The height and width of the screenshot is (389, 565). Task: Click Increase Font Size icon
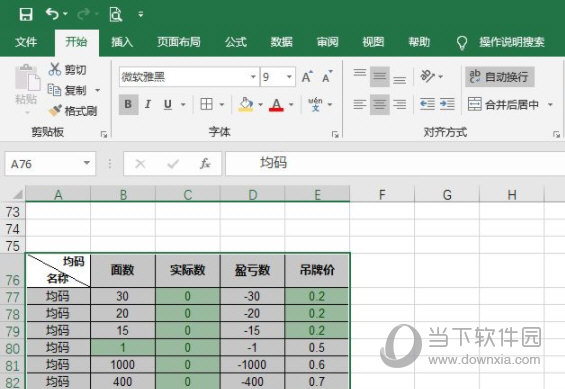307,77
